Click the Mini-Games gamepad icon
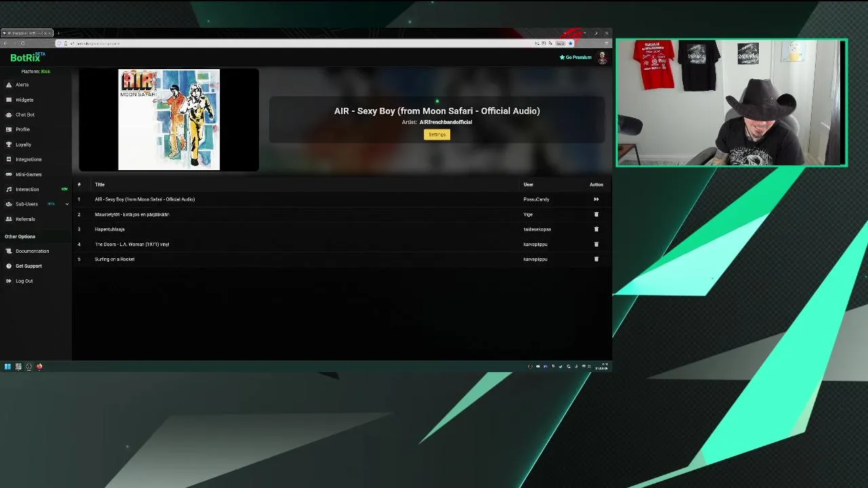 tap(9, 174)
